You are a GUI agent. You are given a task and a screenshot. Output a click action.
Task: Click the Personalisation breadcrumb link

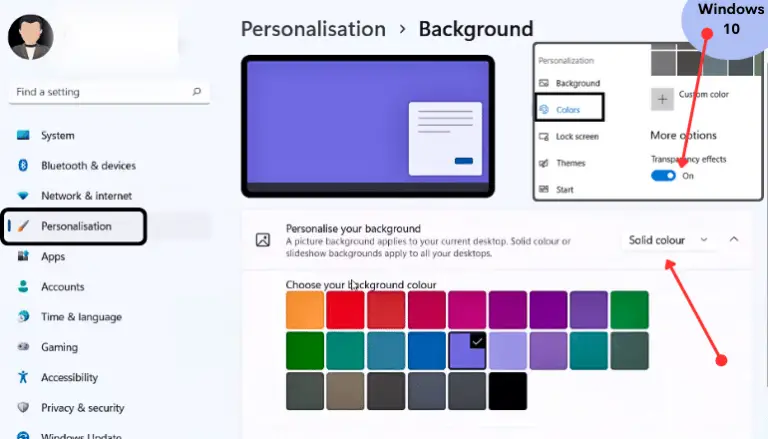pyautogui.click(x=313, y=29)
